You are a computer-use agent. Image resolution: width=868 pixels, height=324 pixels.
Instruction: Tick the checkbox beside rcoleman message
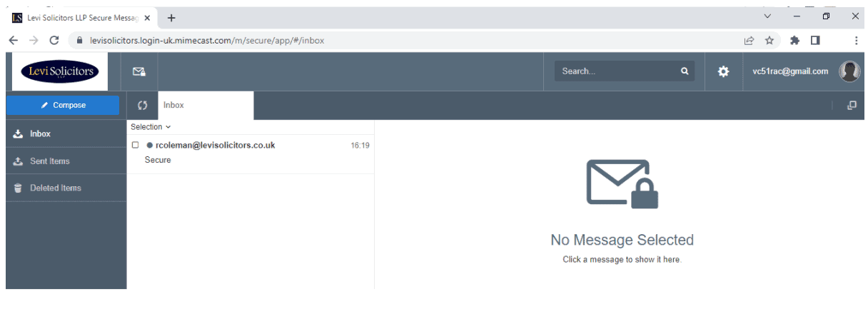(x=136, y=145)
